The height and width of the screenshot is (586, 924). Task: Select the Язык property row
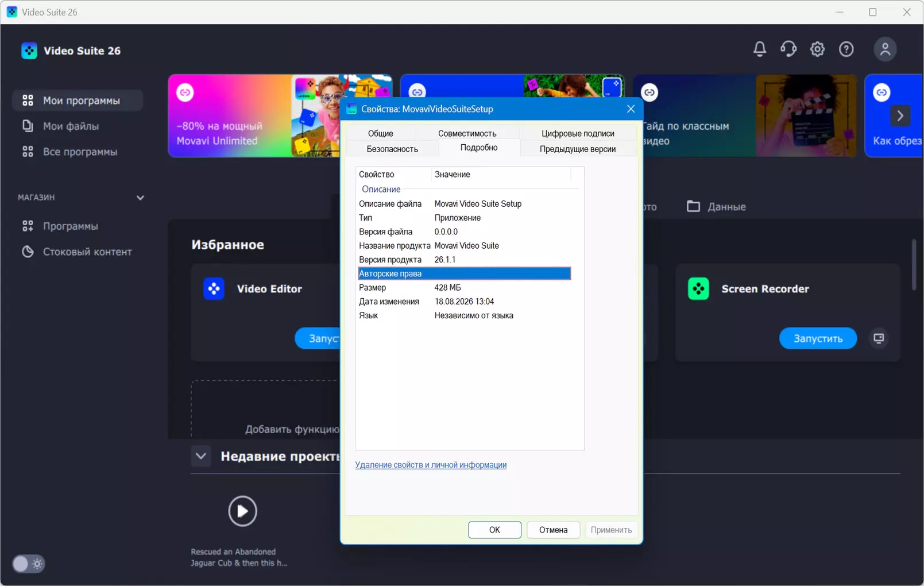(x=464, y=315)
